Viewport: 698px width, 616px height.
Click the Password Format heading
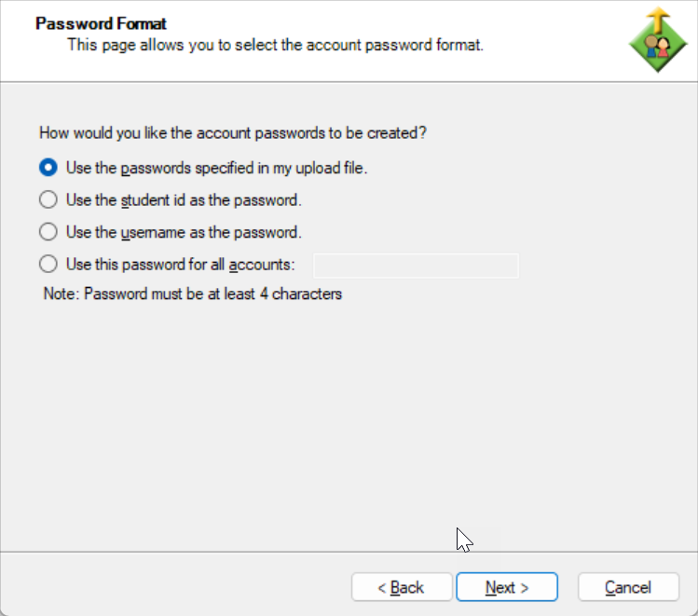(x=101, y=22)
